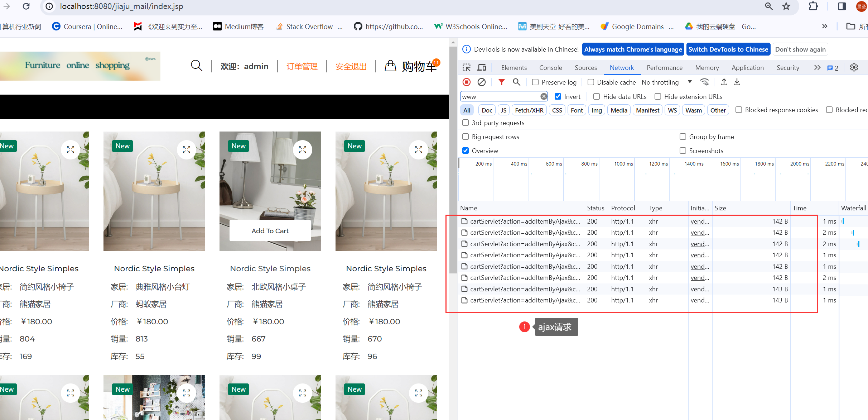Open 订单管理 order management link
This screenshot has height=420, width=868.
tap(302, 66)
